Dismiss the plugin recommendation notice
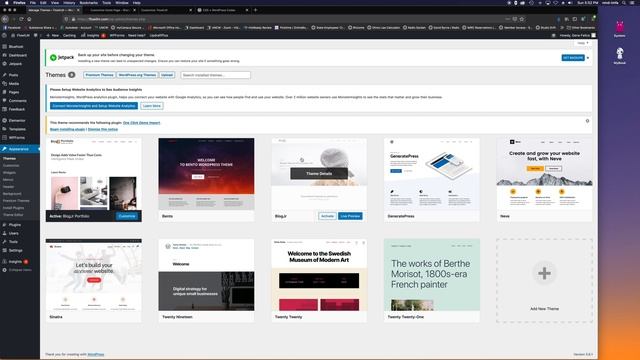640x360 pixels. point(587,121)
